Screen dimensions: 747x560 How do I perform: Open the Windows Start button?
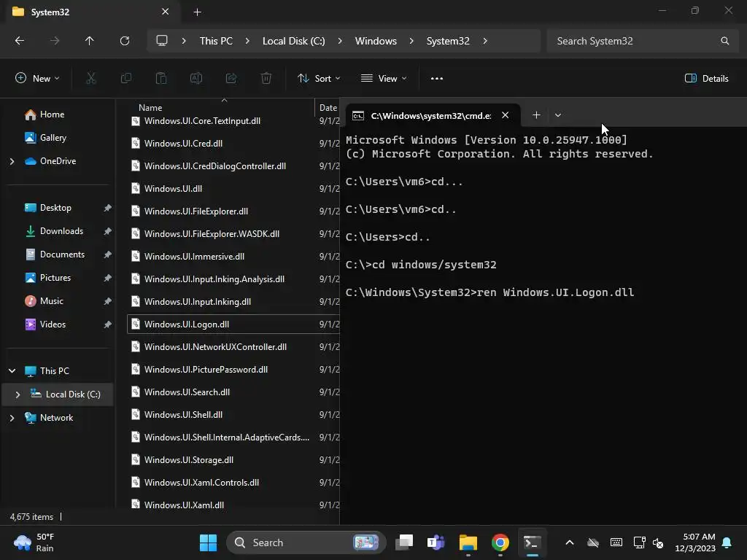208,542
